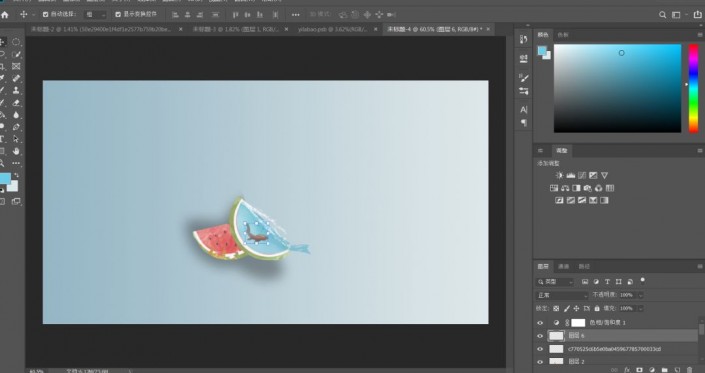The width and height of the screenshot is (705, 373).
Task: Switch to the Swatches (色板) tab
Action: pos(563,35)
